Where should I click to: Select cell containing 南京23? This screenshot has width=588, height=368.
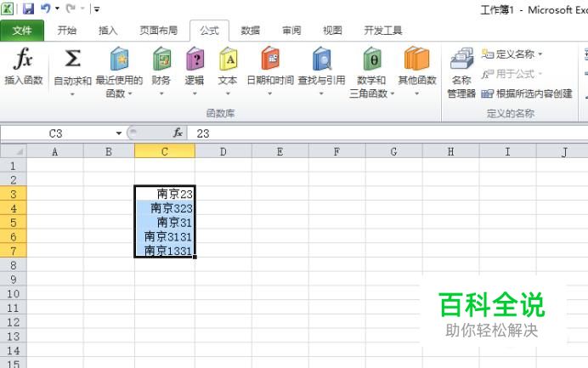(165, 194)
